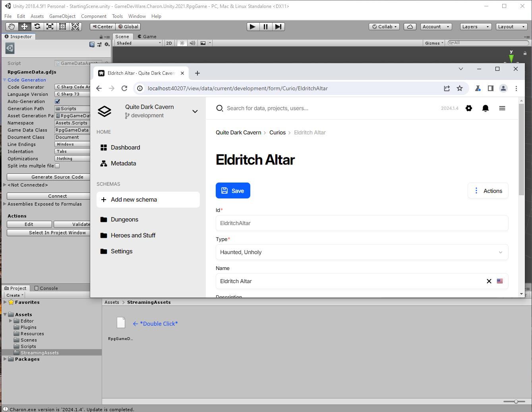Open the Gizmos dropdown
The image size is (532, 412).
pyautogui.click(x=434, y=43)
